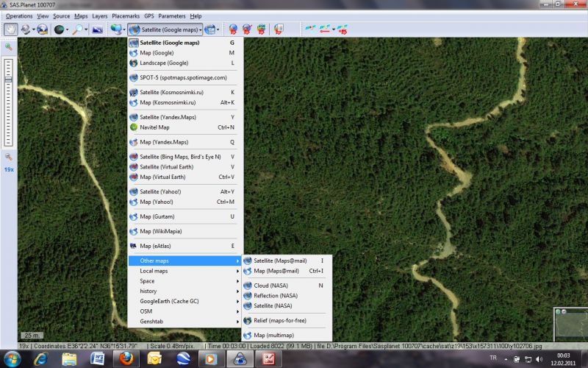Pick Satellite (Maps@mail) in submenu
This screenshot has width=588, height=368.
pyautogui.click(x=280, y=261)
